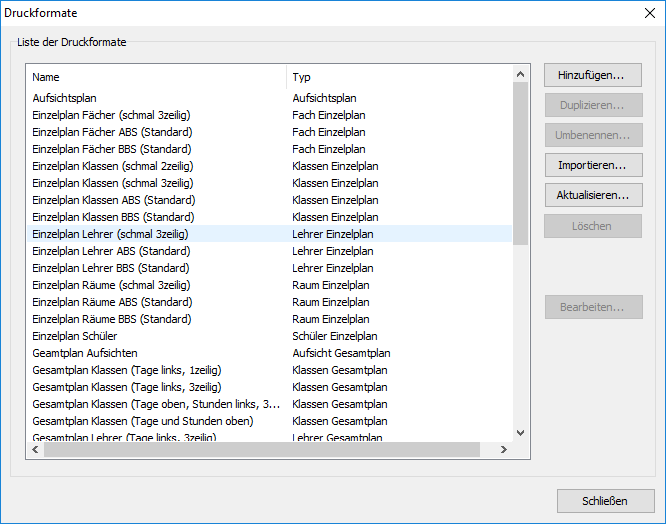Click the Umbenennen... button
Screen dimensions: 666x524
pyautogui.click(x=593, y=135)
